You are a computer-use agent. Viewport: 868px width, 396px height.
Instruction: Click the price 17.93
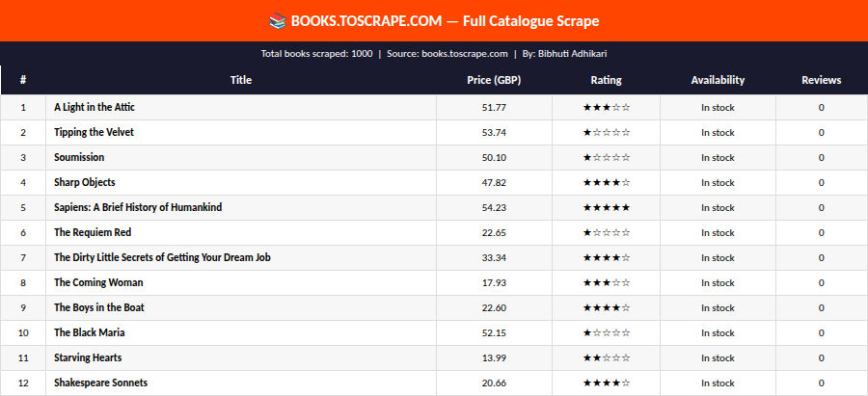coord(494,282)
